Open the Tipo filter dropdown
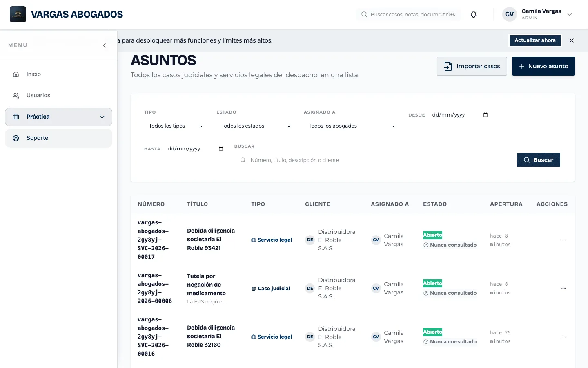 coord(176,126)
